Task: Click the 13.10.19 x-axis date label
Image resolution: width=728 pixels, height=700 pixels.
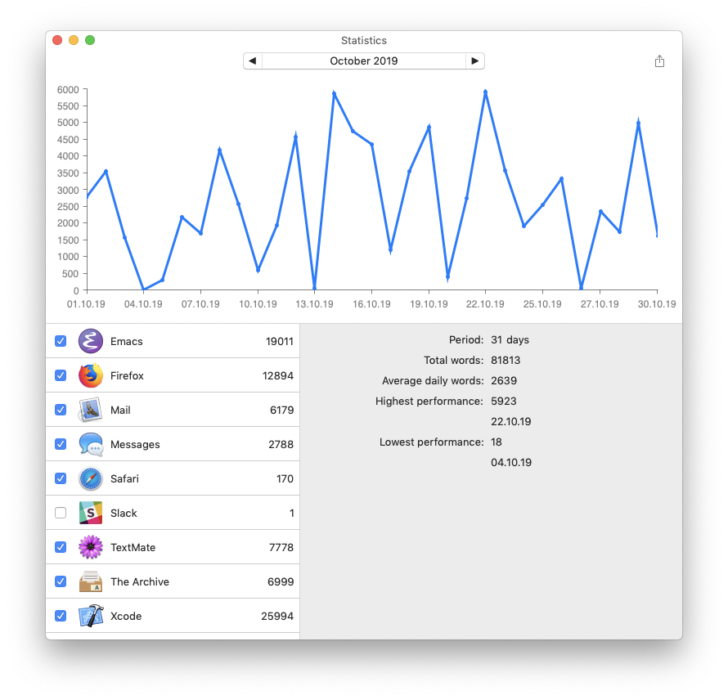Action: click(x=314, y=304)
